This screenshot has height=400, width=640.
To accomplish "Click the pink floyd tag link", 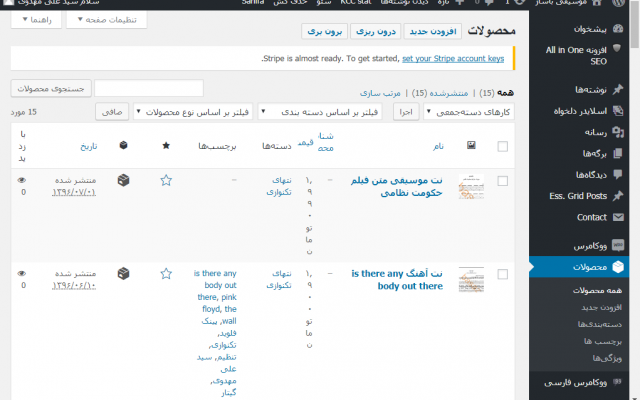I will [217, 303].
